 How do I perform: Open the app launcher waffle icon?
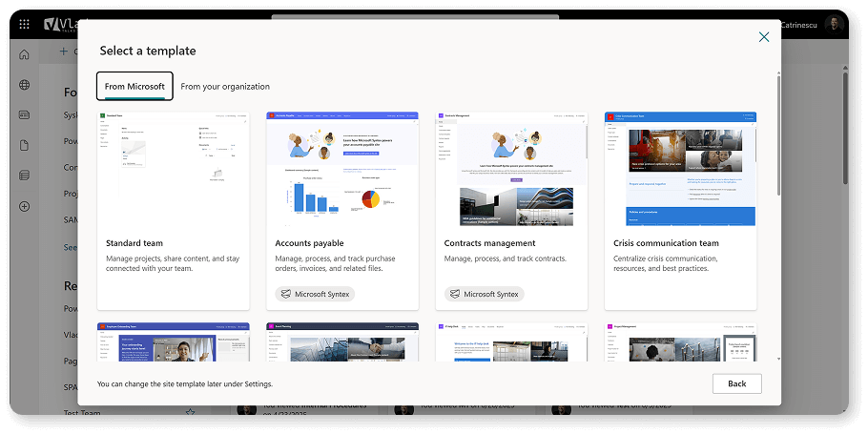tap(25, 25)
